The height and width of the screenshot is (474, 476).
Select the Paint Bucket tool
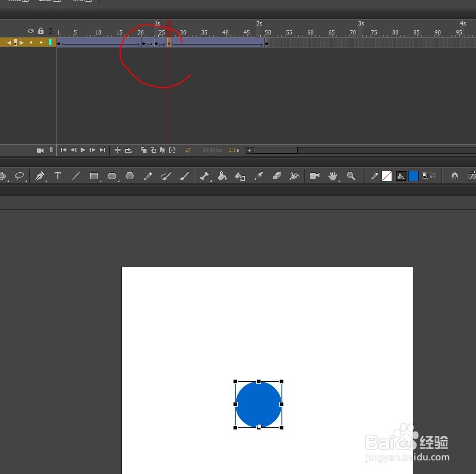point(222,176)
